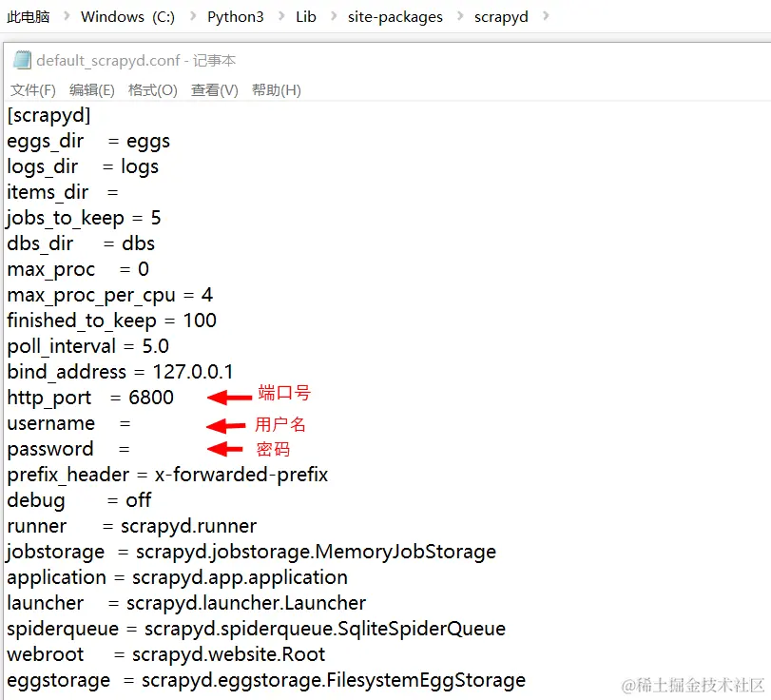
Task: Place the cursor on the [scrapyd] line
Action: click(x=49, y=116)
